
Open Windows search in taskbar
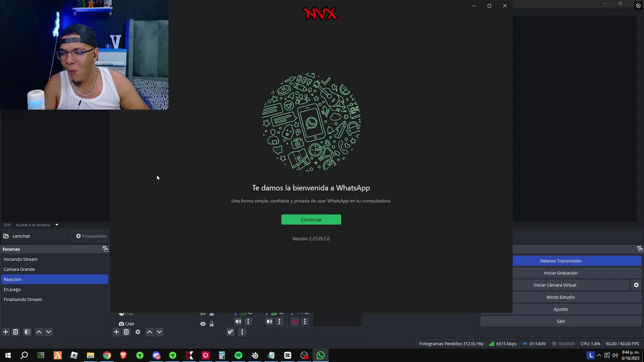coord(24,355)
